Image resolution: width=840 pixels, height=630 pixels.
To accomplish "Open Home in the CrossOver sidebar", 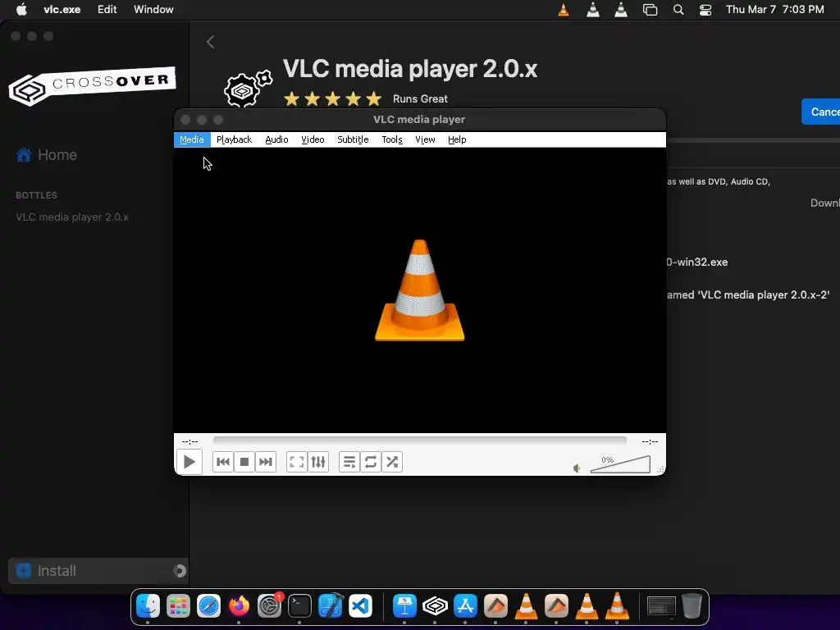I will click(47, 155).
